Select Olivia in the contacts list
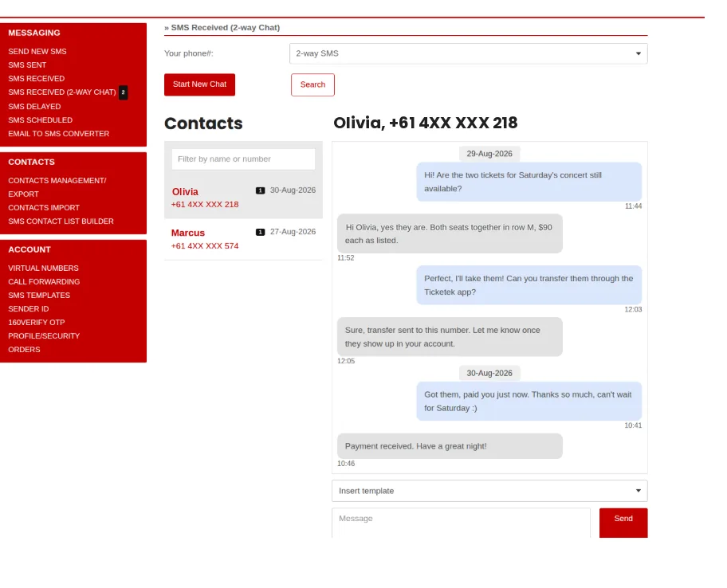The width and height of the screenshot is (727, 588). [x=243, y=198]
